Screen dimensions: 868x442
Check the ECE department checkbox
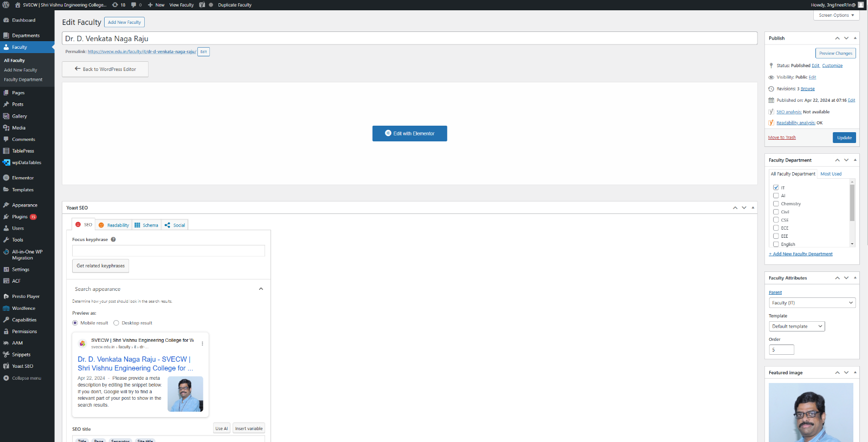(776, 228)
